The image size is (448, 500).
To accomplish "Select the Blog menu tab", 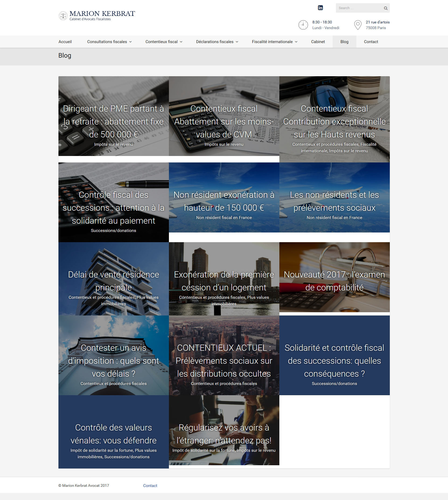I will 344,42.
